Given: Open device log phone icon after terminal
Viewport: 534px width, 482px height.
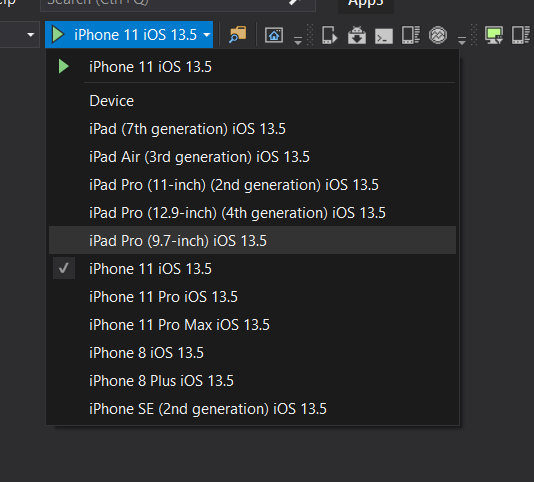Looking at the screenshot, I should (411, 35).
